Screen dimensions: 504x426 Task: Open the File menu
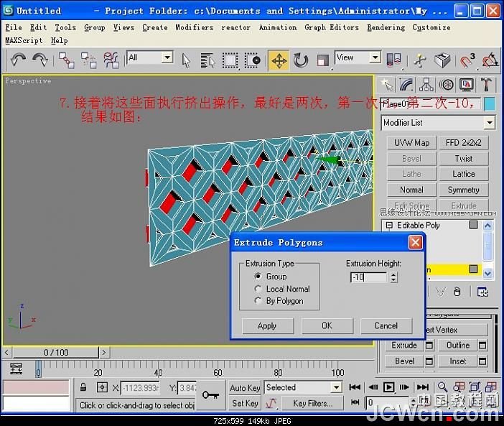(14, 27)
